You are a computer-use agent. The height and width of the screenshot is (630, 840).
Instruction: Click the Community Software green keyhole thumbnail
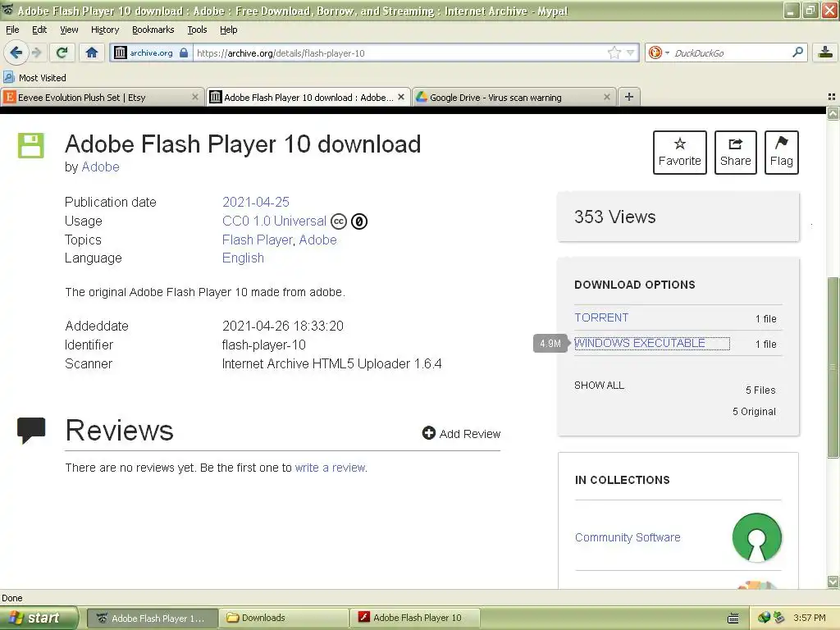tap(756, 537)
